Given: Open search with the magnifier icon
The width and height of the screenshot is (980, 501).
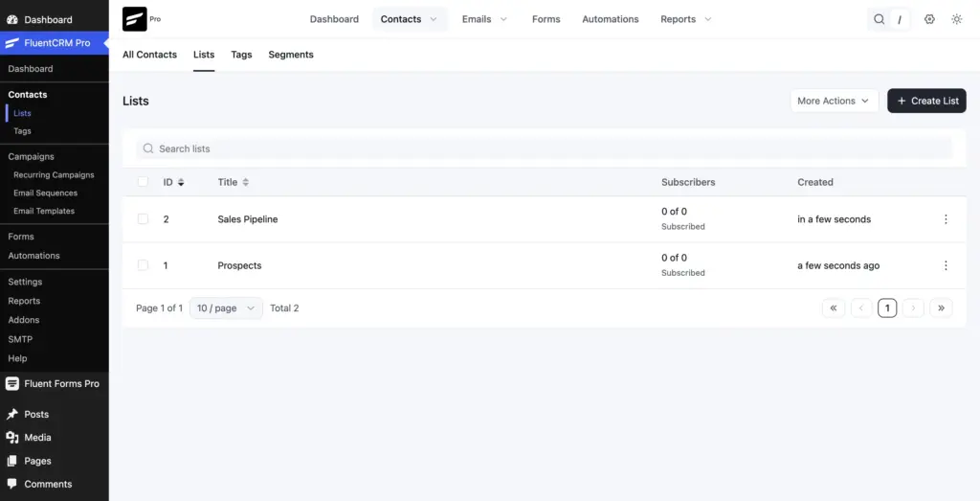Looking at the screenshot, I should pos(879,19).
